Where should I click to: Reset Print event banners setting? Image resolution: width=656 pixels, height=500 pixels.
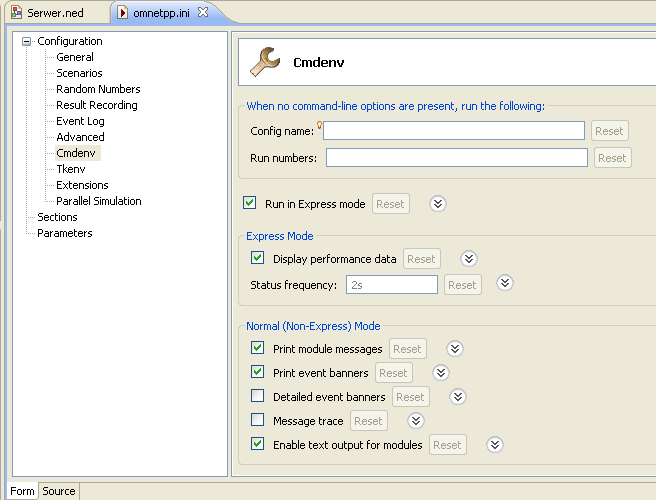394,373
